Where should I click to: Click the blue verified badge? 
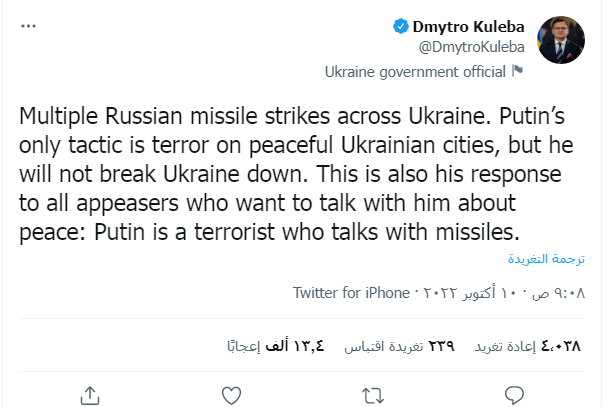click(x=398, y=27)
